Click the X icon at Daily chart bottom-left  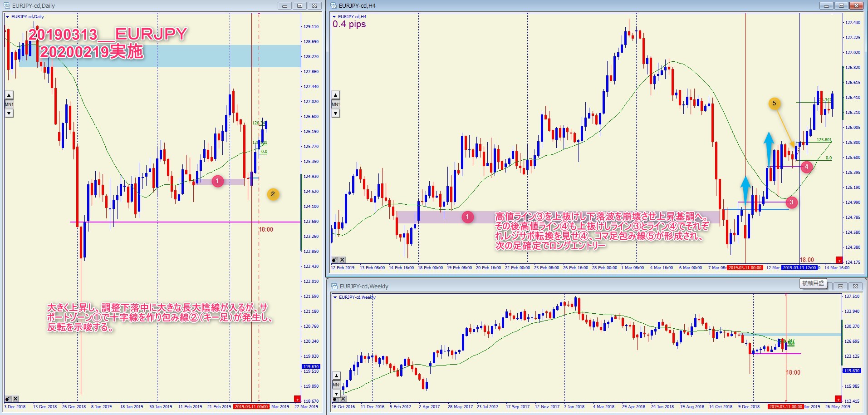pos(15,399)
